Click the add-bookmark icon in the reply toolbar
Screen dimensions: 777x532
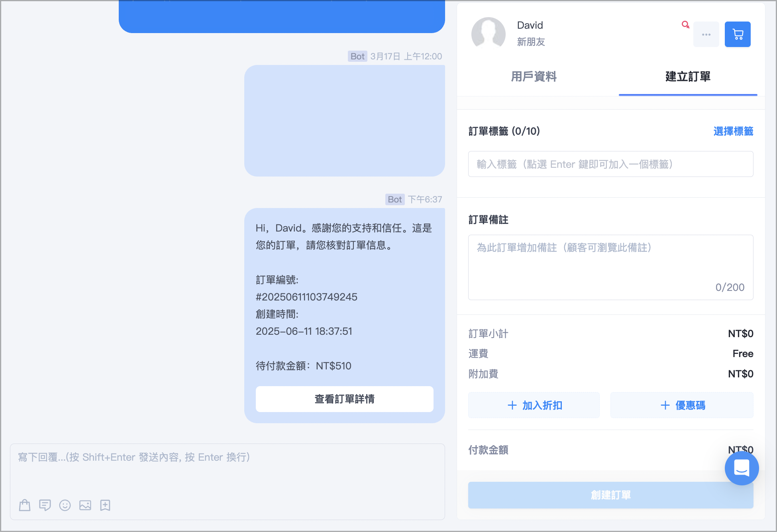pyautogui.click(x=105, y=505)
